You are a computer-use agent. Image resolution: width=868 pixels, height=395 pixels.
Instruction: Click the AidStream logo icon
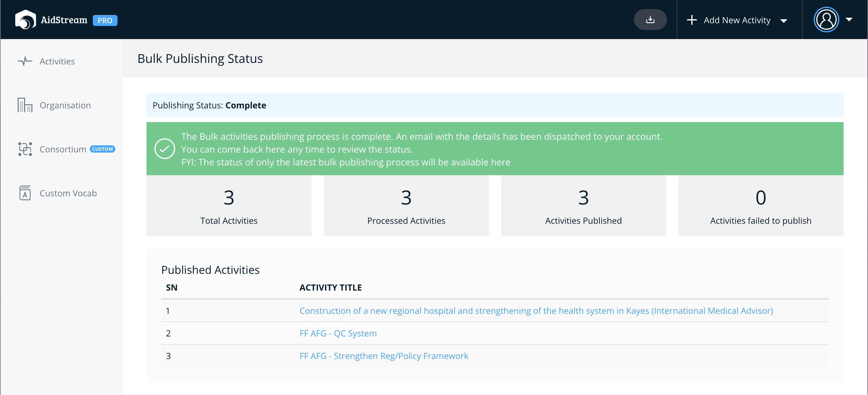click(25, 20)
